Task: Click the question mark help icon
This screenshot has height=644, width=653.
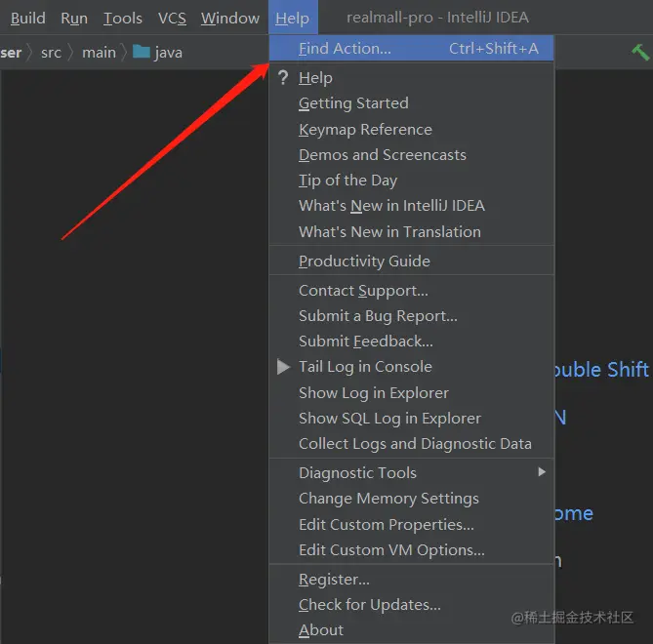Action: 283,77
